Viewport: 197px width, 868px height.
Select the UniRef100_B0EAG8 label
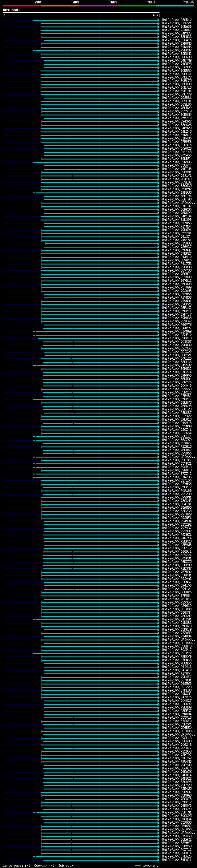coord(176,26)
